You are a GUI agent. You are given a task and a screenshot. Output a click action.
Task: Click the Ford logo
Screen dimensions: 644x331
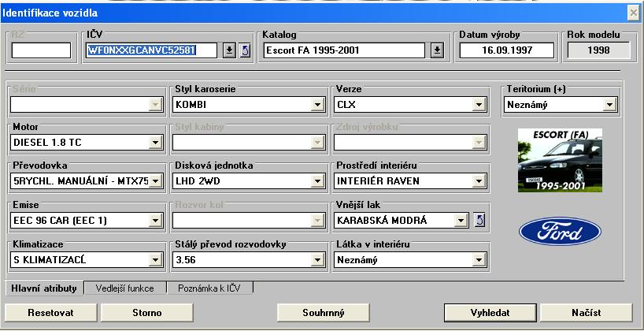coord(560,232)
